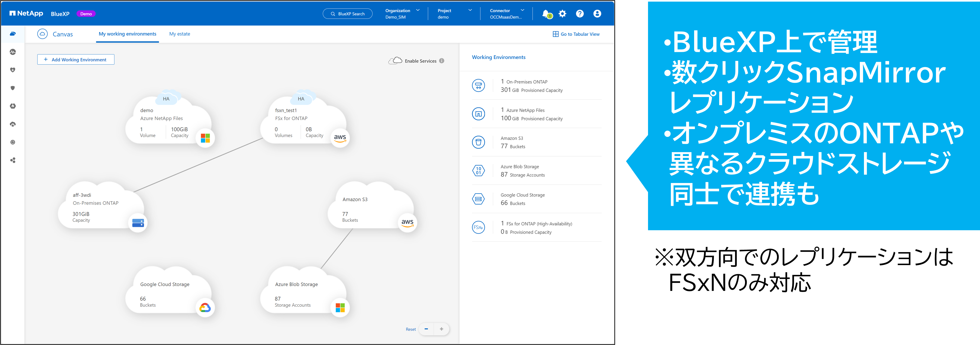Click the AWS logo on Amazon S3 cloud
Viewport: 980px width, 345px height.
click(x=407, y=223)
